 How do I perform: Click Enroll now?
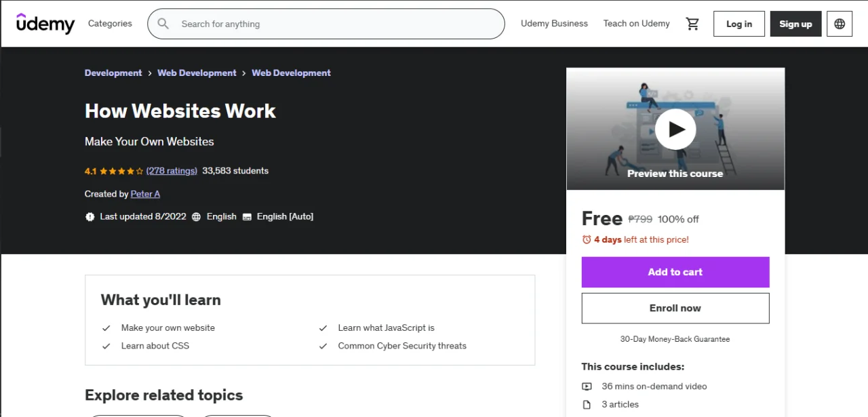(x=675, y=308)
